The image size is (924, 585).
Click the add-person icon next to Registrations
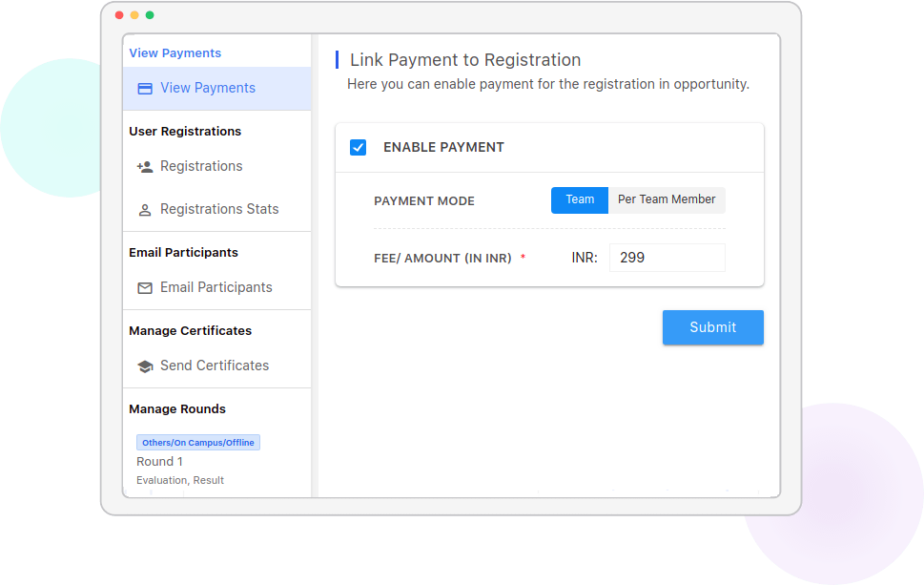144,167
